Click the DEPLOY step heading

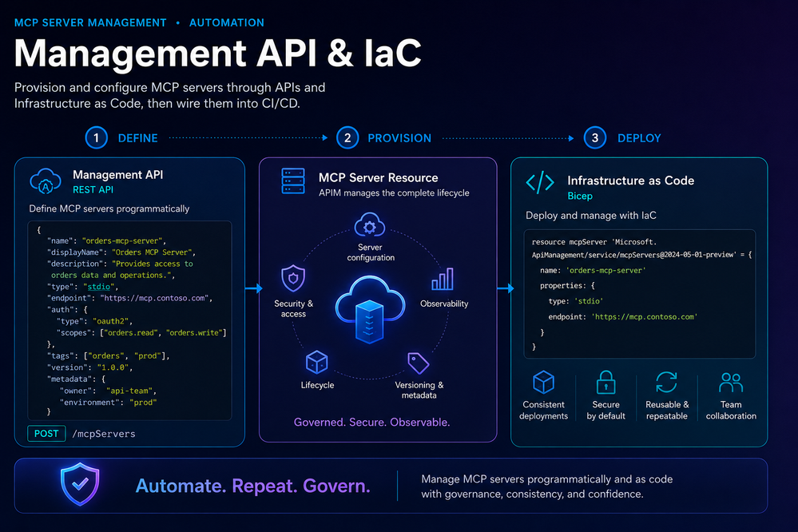point(639,138)
